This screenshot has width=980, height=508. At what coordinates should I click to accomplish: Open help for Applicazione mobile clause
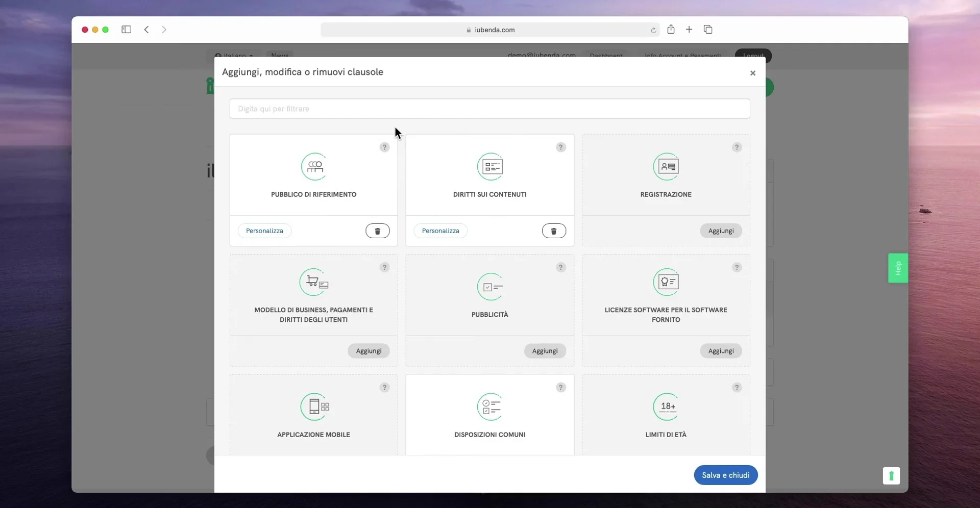[x=385, y=388]
